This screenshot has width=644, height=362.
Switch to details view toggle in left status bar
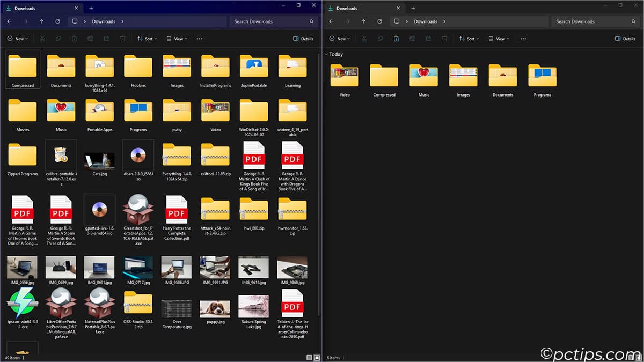(309, 357)
